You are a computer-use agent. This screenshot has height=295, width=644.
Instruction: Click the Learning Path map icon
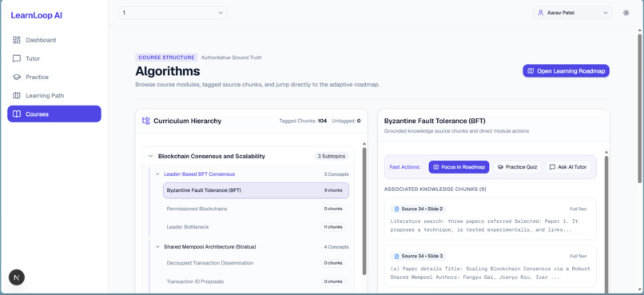point(17,95)
